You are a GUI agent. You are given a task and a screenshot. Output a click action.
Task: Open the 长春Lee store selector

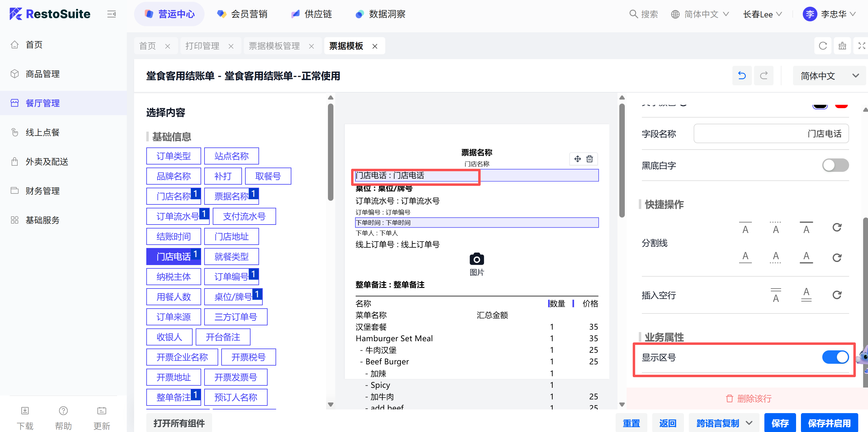coord(762,14)
